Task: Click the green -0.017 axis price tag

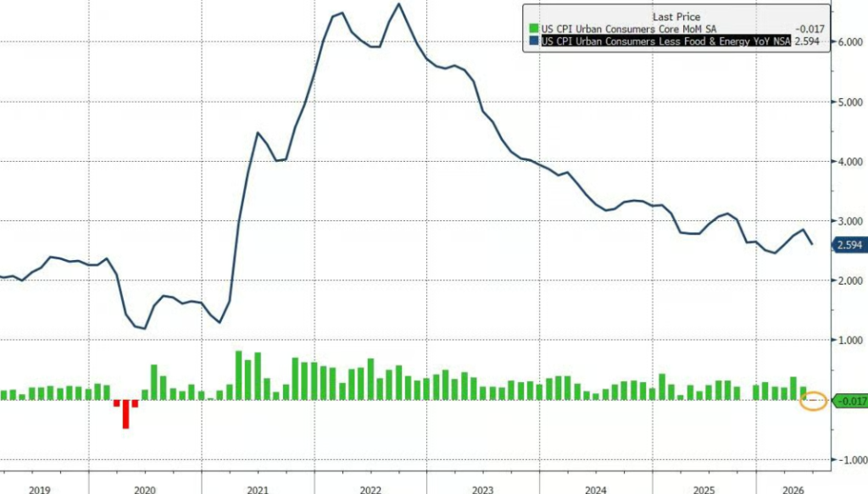Action: coord(850,401)
